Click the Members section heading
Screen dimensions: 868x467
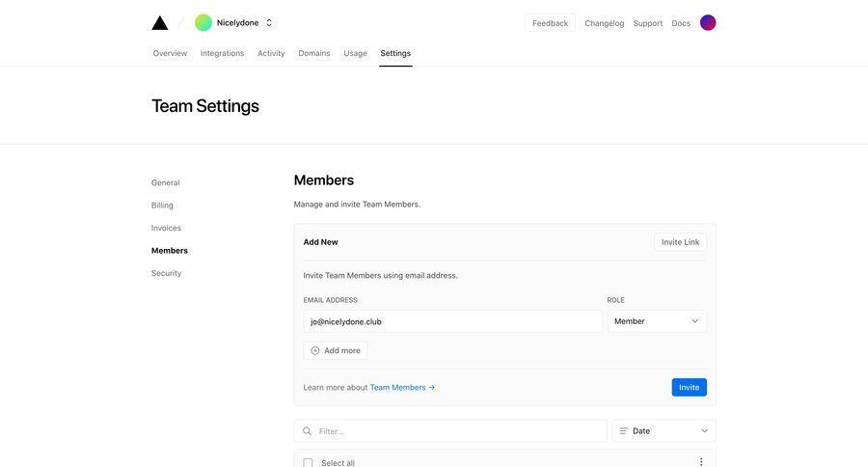point(324,180)
